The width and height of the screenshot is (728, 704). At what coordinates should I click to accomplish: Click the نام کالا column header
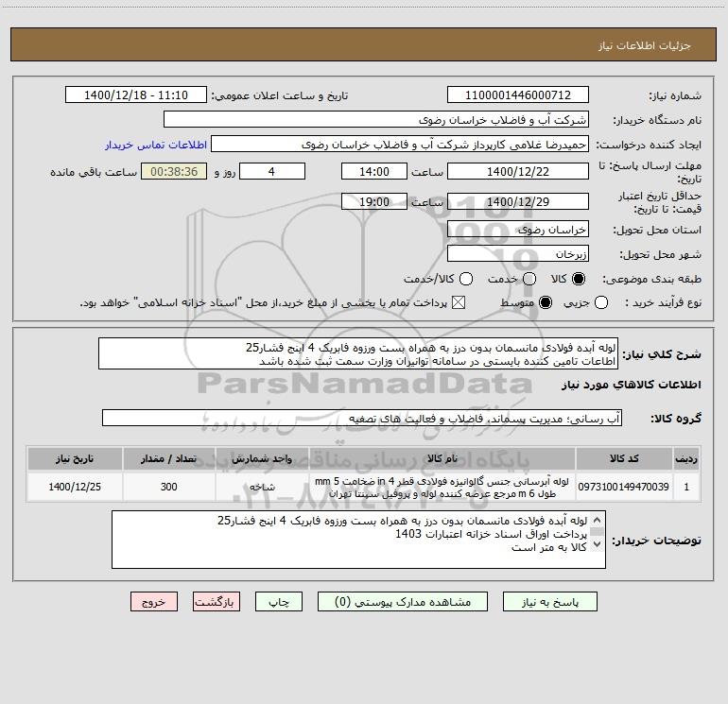click(x=442, y=458)
